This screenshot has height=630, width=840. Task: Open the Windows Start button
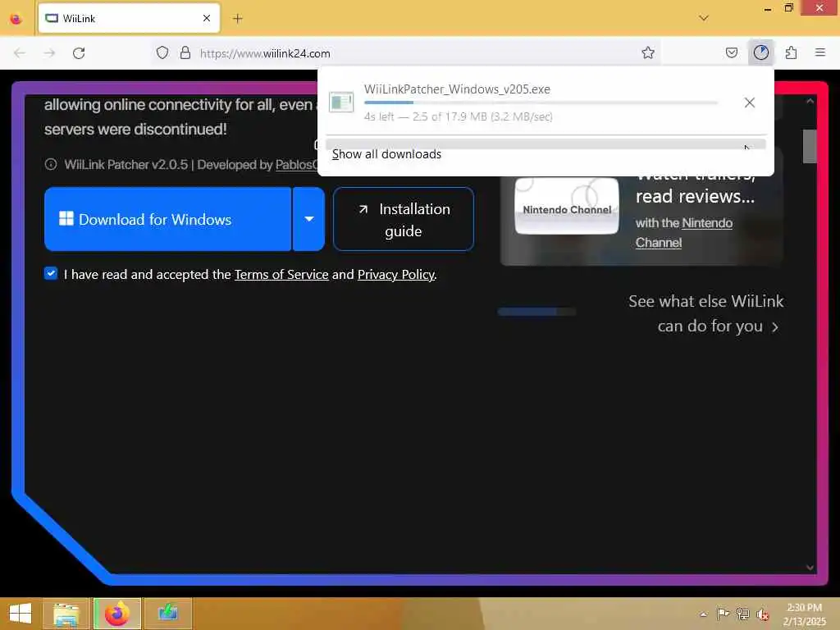tap(21, 614)
